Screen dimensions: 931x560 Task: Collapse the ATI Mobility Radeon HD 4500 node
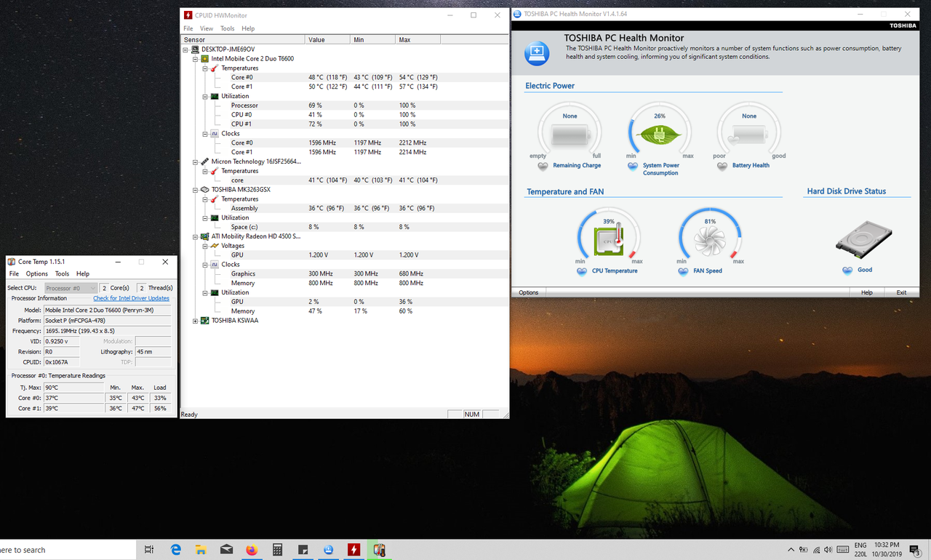196,236
